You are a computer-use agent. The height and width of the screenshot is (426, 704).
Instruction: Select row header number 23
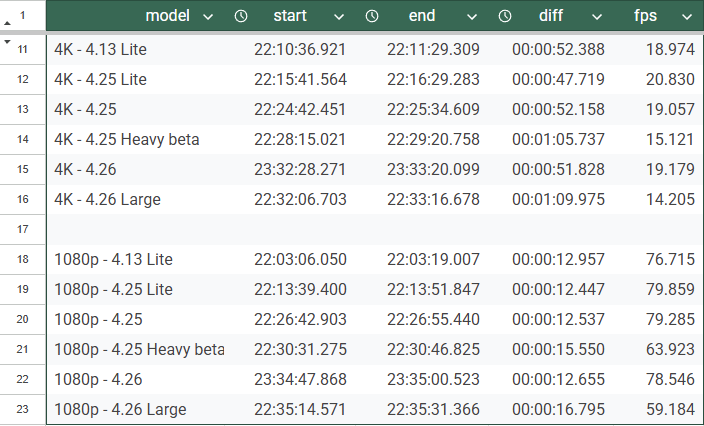[x=23, y=410]
